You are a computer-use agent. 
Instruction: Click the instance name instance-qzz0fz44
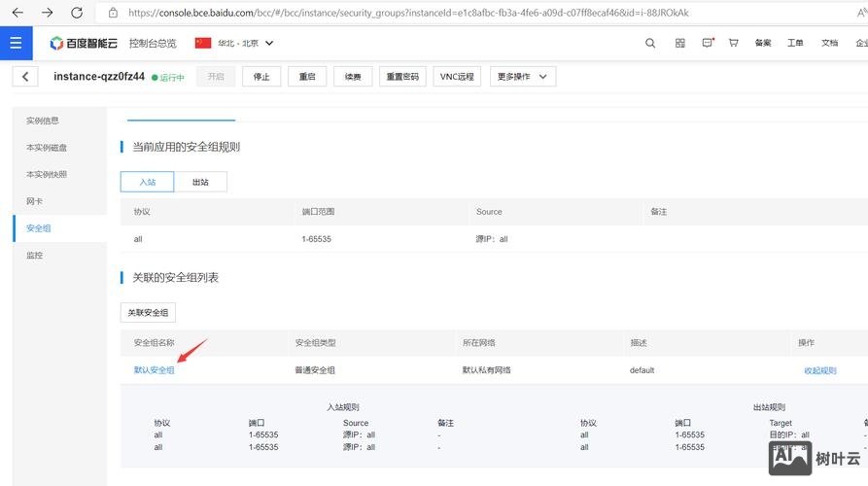99,77
